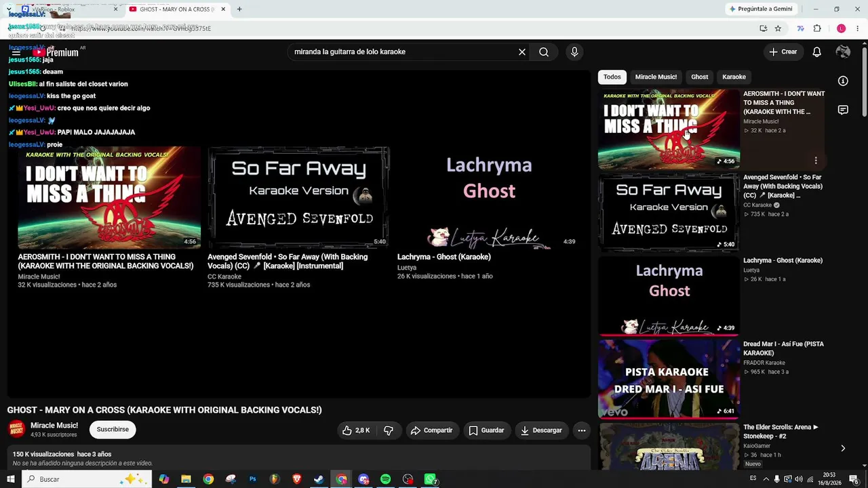Download the video with Descargar

coord(541,430)
